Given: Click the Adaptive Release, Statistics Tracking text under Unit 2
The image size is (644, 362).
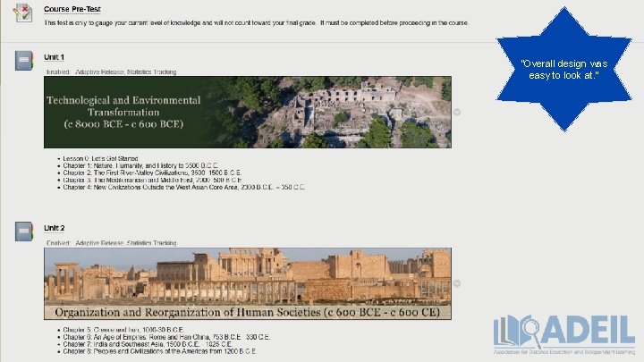Looking at the screenshot, I should coord(126,243).
